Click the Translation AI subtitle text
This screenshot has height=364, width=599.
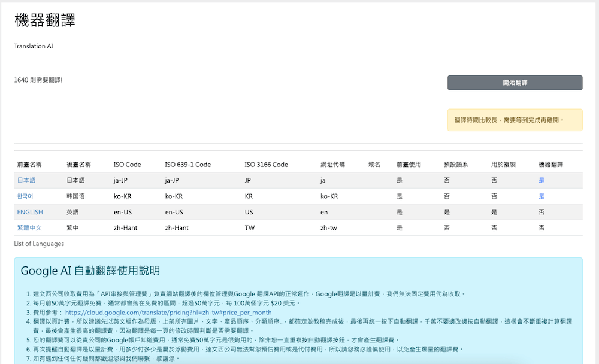tap(34, 46)
